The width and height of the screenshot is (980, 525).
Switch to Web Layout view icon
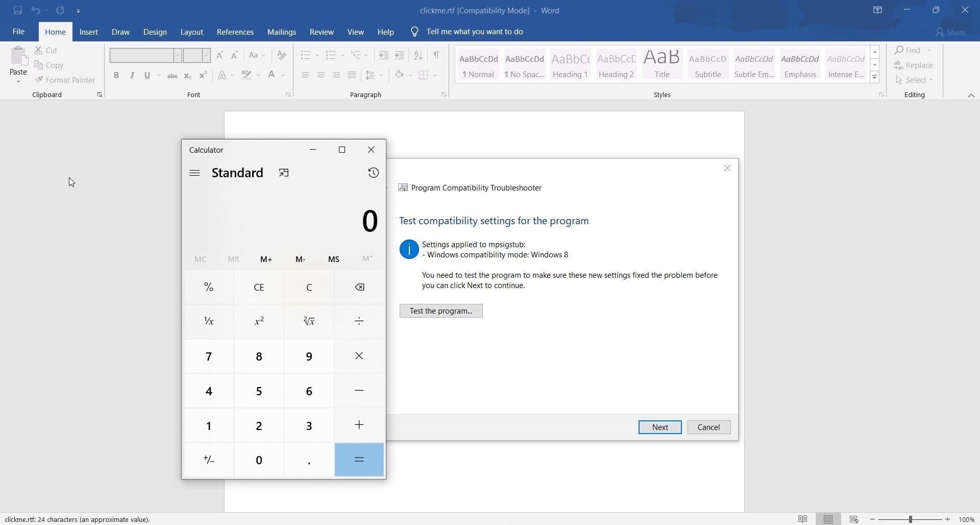pyautogui.click(x=854, y=519)
